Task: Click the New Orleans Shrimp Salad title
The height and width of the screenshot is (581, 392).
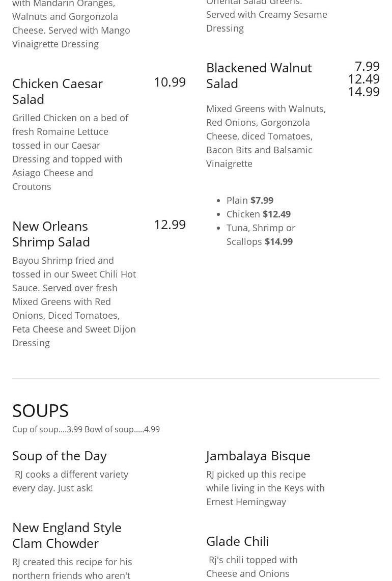Action: point(51,234)
